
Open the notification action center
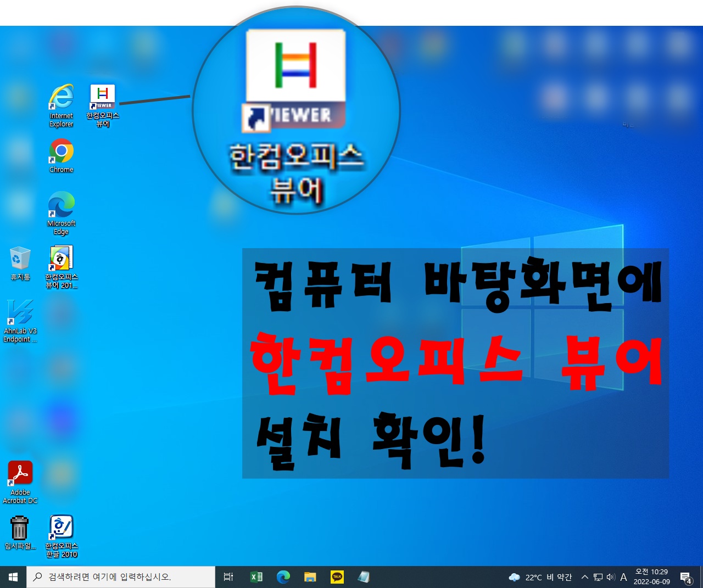tap(686, 577)
